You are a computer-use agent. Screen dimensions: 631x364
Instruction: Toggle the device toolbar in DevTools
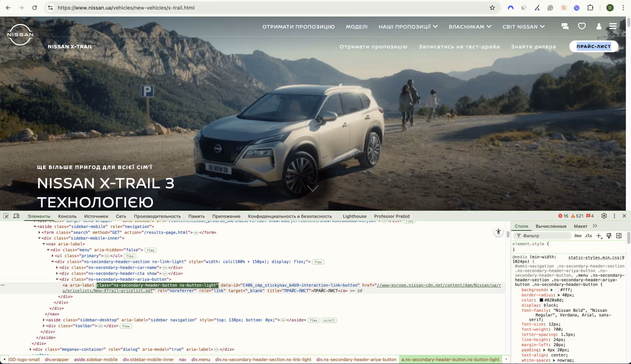tap(16, 216)
